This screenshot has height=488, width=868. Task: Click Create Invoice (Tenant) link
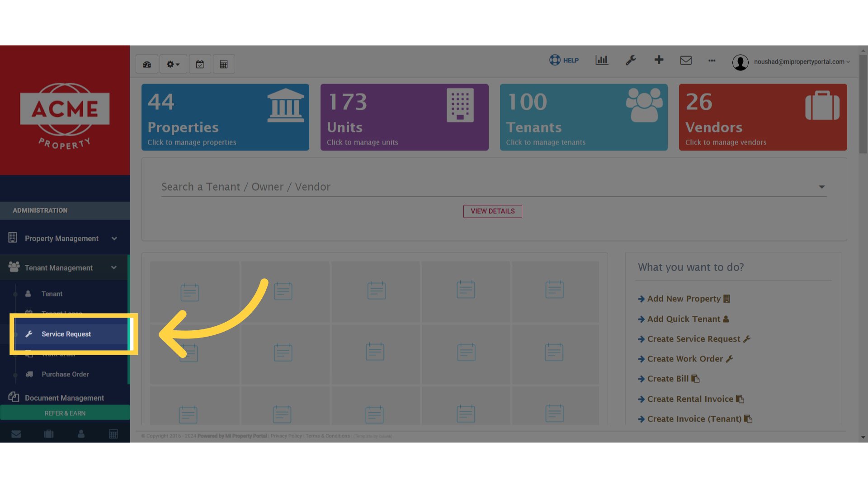(695, 419)
